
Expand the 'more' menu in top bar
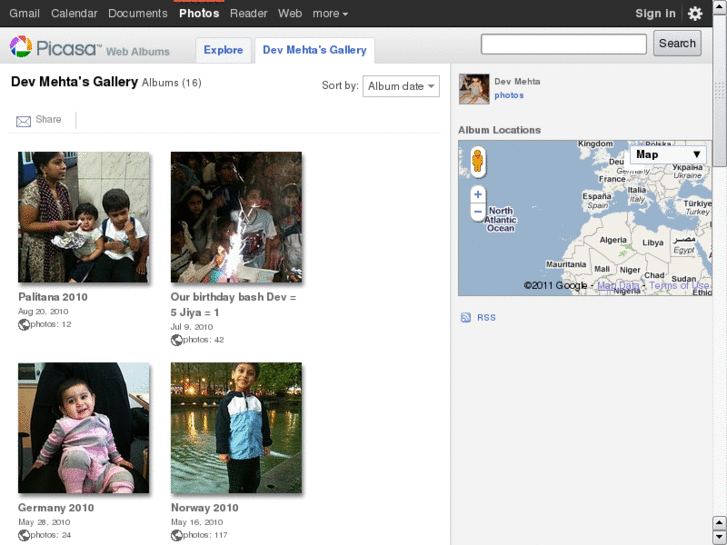[330, 14]
